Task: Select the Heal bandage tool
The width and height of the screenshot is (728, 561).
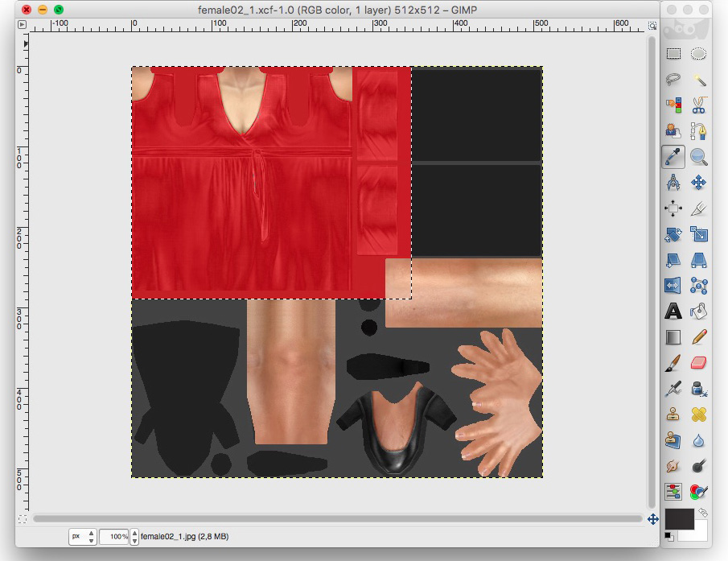Action: point(699,415)
